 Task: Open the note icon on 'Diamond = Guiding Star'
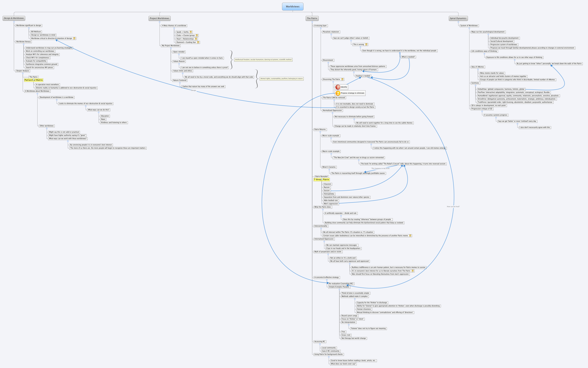[x=198, y=42]
